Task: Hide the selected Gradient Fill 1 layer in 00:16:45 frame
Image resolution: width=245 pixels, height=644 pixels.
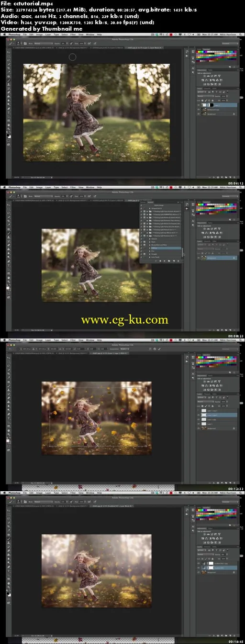Action: click(x=199, y=568)
